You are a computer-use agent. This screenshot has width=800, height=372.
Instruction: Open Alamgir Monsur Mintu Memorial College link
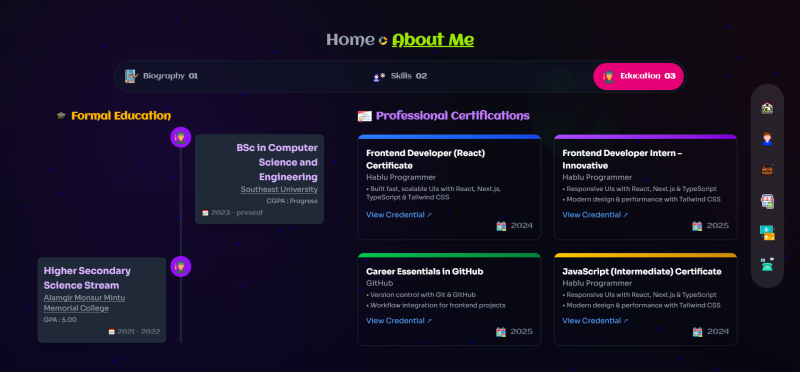coord(84,303)
